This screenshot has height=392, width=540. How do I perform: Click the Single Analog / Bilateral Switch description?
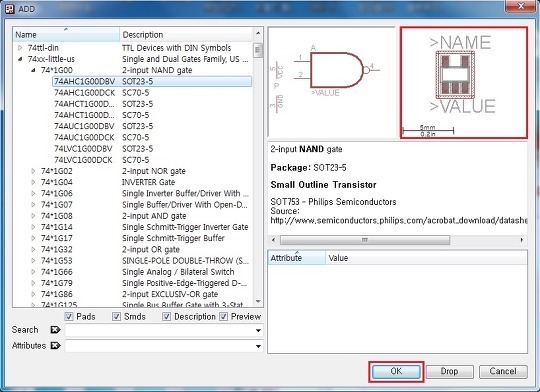point(178,272)
